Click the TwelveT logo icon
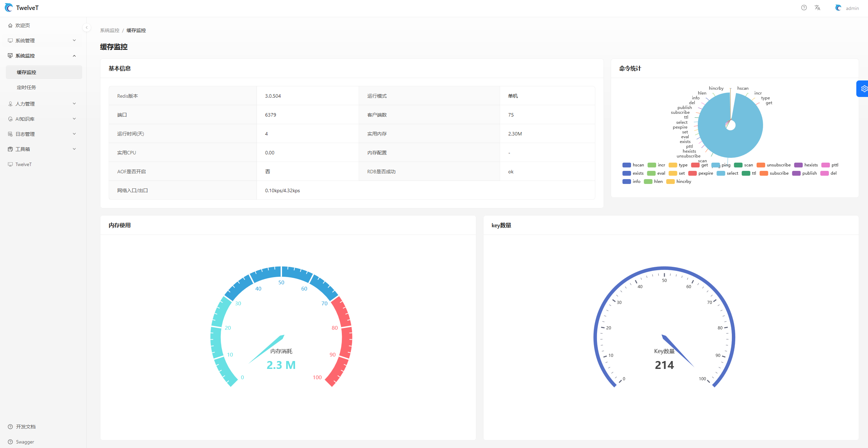 9,8
